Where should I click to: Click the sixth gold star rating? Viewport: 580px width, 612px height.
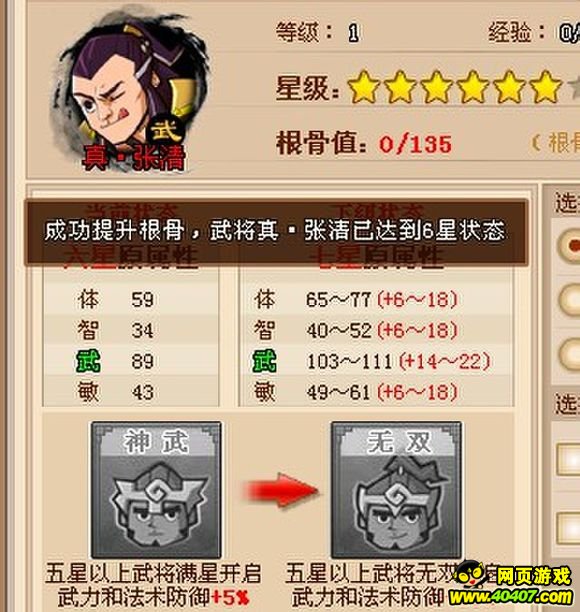coord(544,87)
